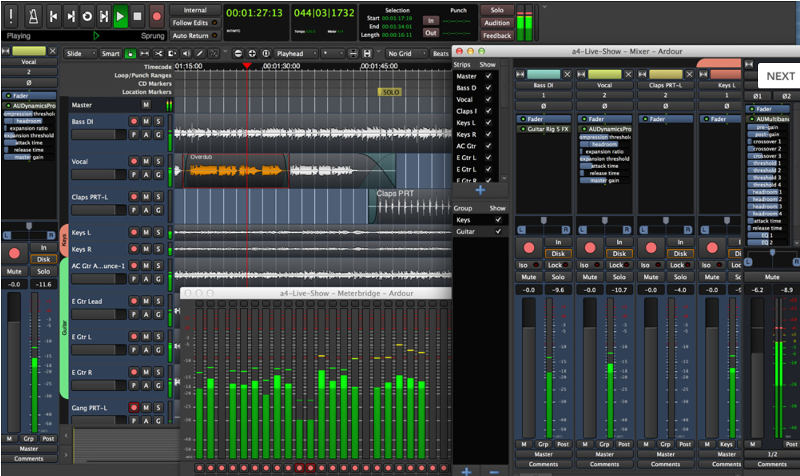The image size is (800, 476).
Task: Toggle Iso on Bass DI mixer strip
Action: tap(529, 265)
